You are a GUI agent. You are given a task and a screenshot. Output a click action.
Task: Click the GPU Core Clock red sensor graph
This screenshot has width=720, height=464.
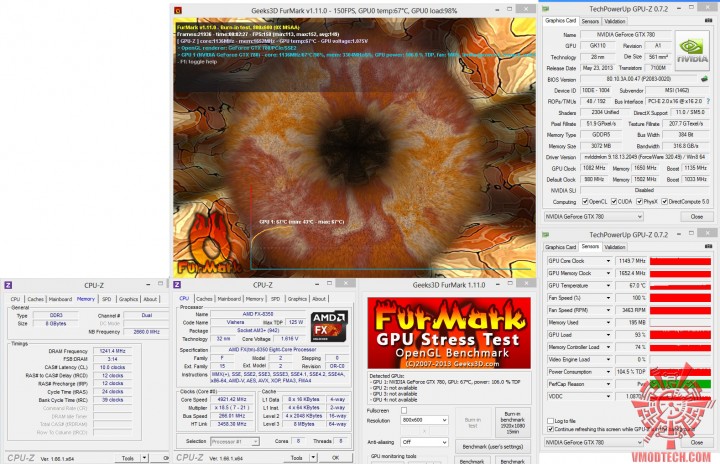(681, 261)
